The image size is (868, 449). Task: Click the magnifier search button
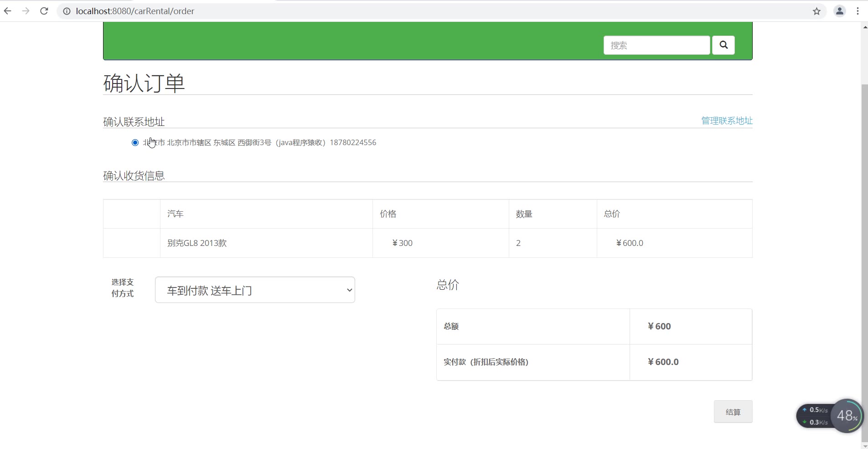click(x=723, y=45)
